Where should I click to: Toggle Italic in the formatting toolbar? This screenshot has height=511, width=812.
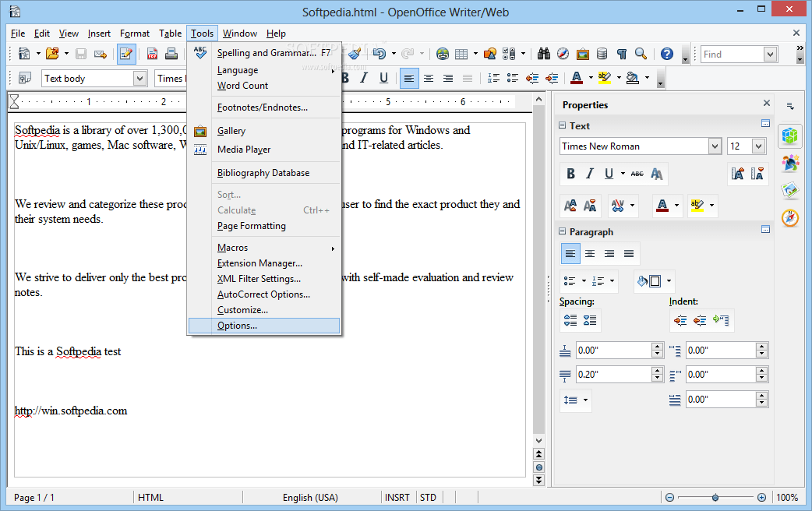point(364,78)
